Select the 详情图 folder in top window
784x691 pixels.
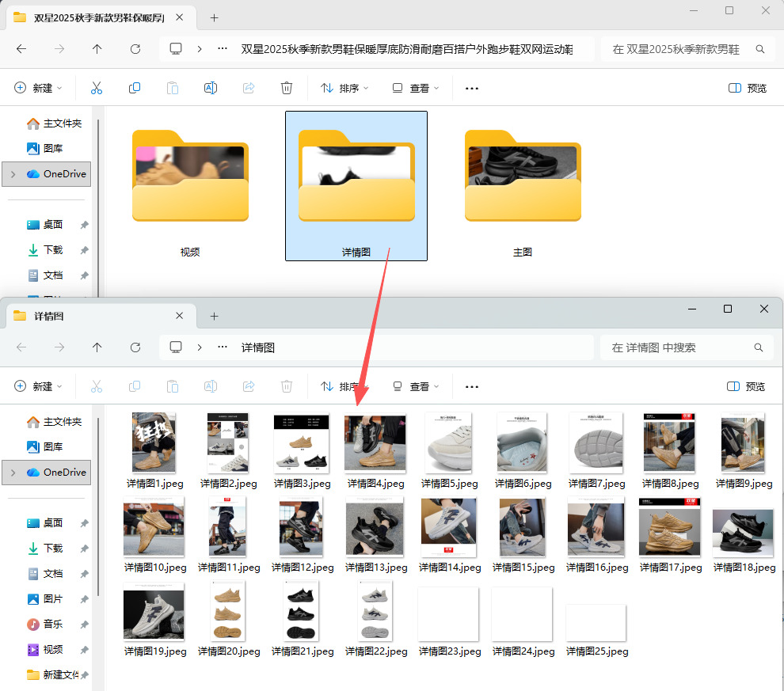point(356,186)
